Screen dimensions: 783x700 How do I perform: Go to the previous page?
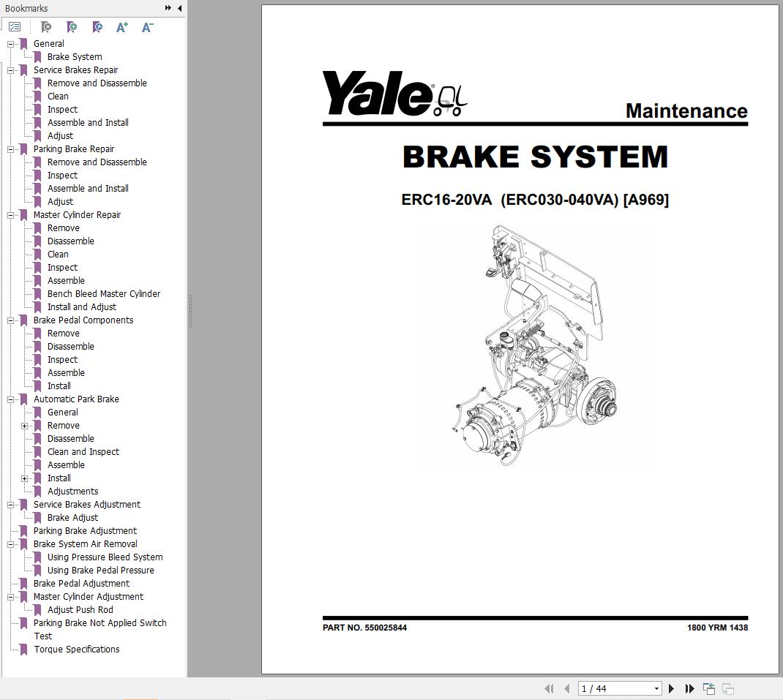567,688
